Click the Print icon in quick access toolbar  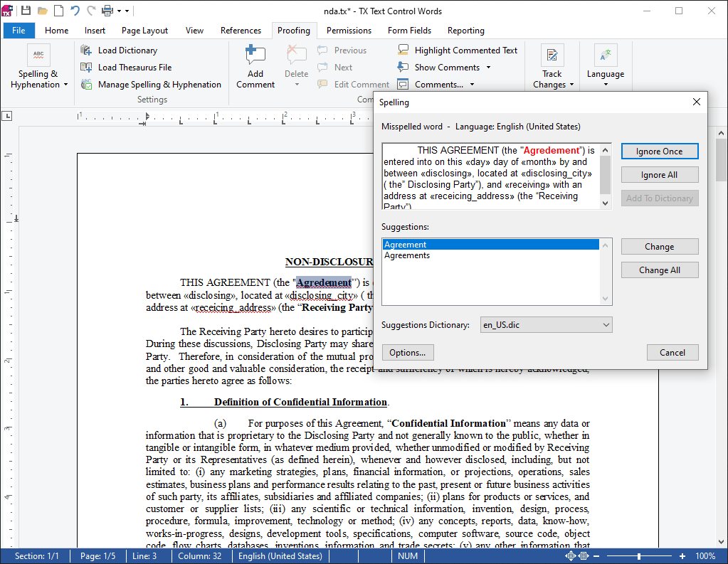coord(107,11)
